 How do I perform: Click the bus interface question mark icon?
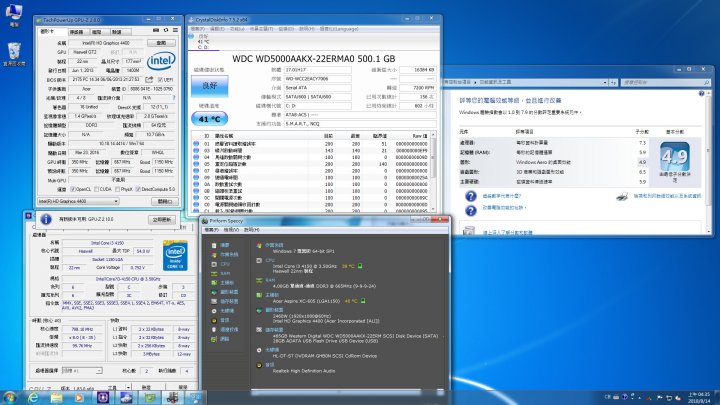click(x=174, y=98)
